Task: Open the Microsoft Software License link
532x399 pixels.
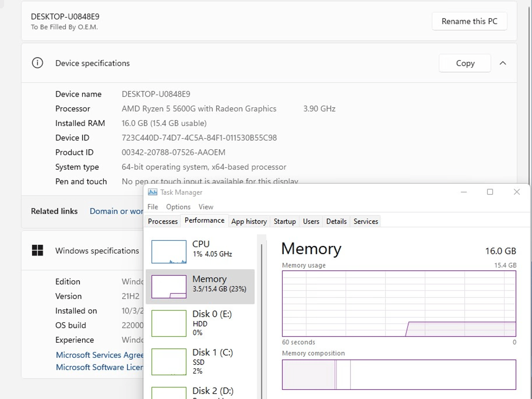Action: click(100, 367)
